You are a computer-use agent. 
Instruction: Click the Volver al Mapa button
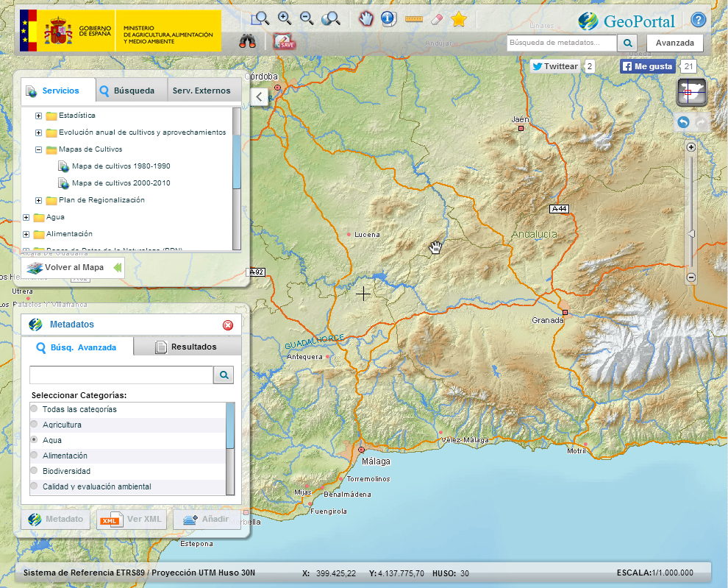click(x=72, y=268)
